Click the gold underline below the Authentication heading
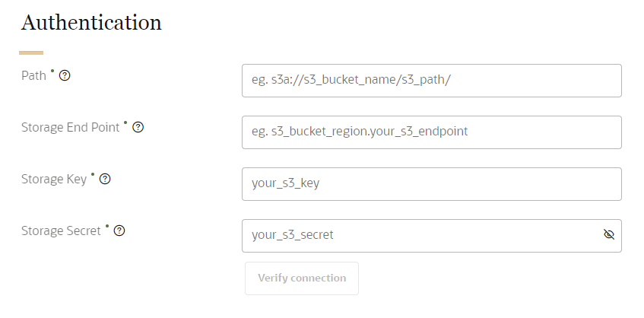This screenshot has width=644, height=318. pos(31,52)
